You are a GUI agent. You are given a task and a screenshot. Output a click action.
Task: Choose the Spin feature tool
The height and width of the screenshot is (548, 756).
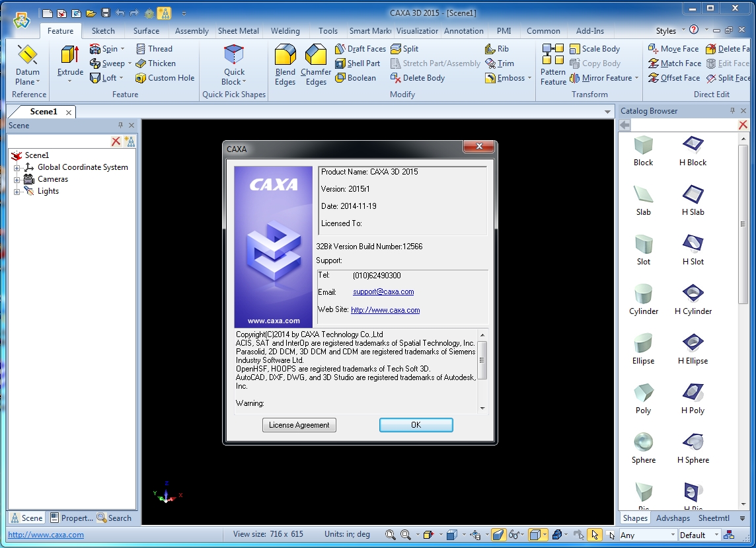click(x=103, y=49)
